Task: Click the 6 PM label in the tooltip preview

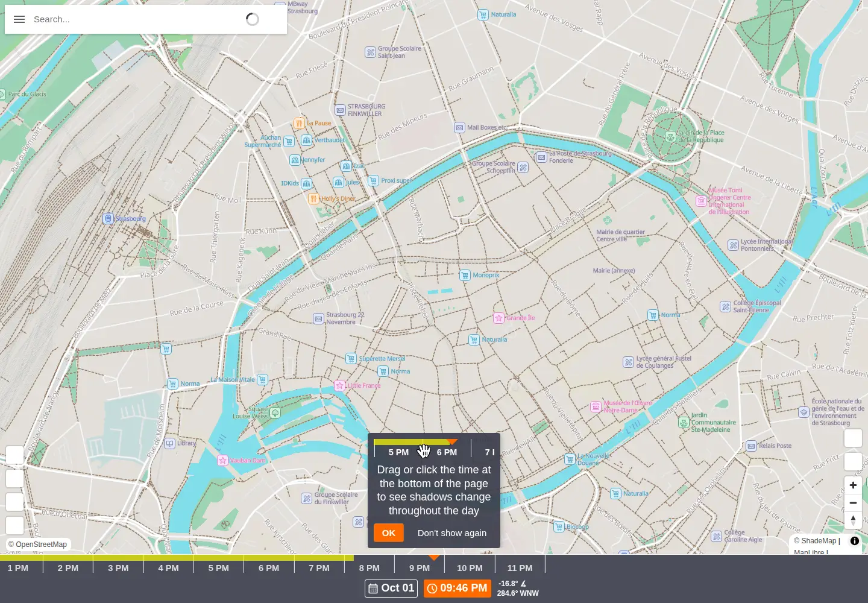Action: pos(447,452)
